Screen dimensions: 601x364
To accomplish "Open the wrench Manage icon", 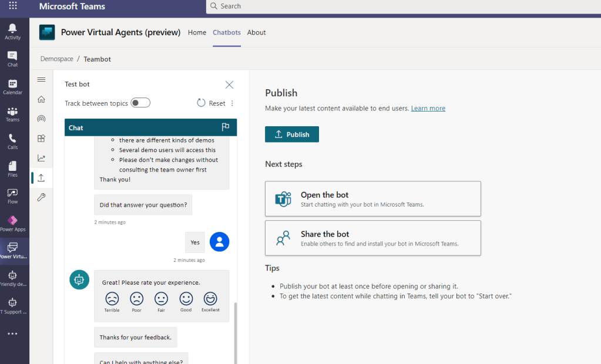I will 41,197.
